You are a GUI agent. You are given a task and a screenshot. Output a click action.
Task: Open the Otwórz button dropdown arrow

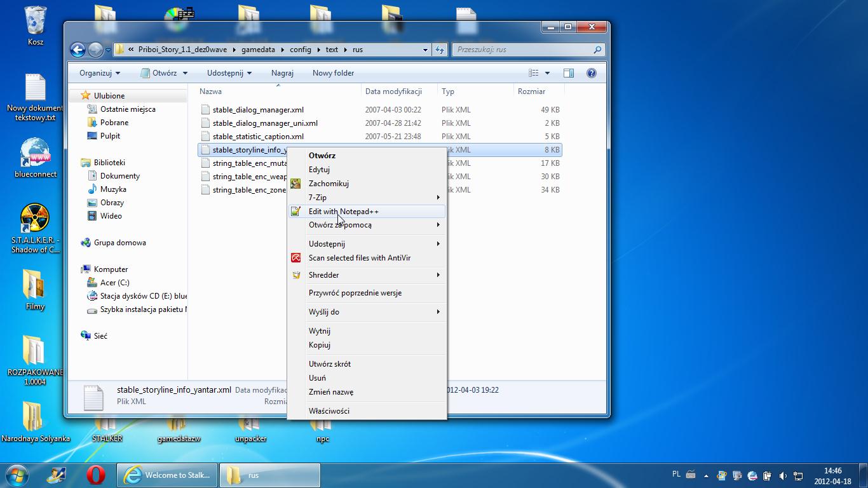click(x=185, y=73)
